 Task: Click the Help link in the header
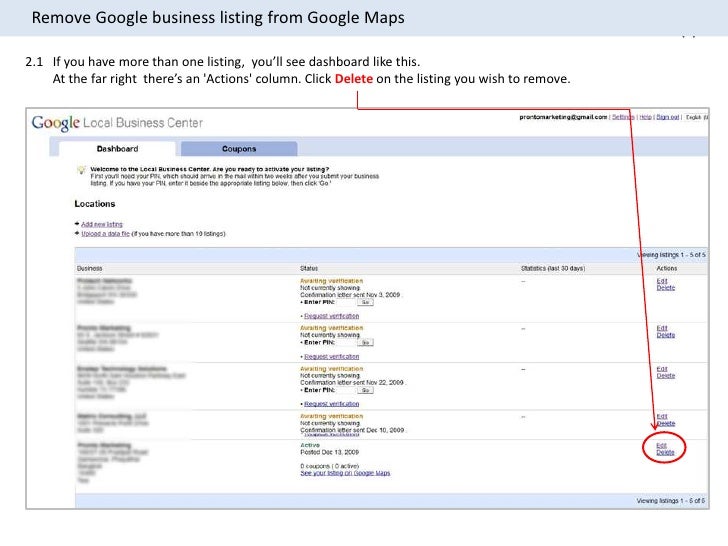tap(645, 117)
